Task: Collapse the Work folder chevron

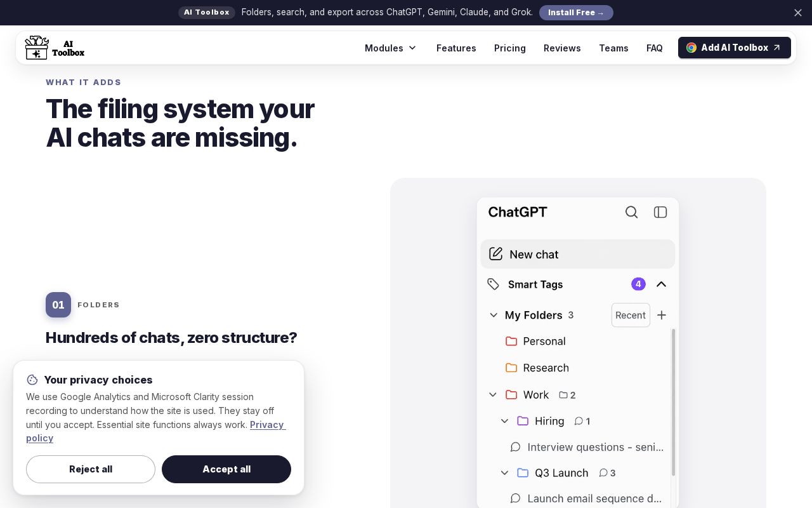Action: 493,394
